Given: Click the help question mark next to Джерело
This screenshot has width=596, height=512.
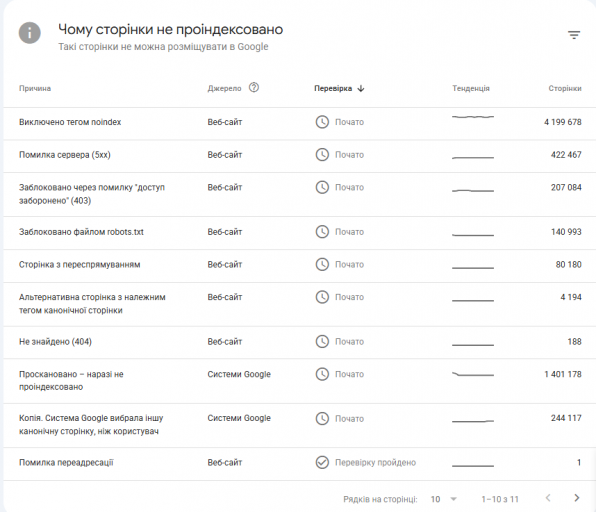Looking at the screenshot, I should tap(254, 88).
